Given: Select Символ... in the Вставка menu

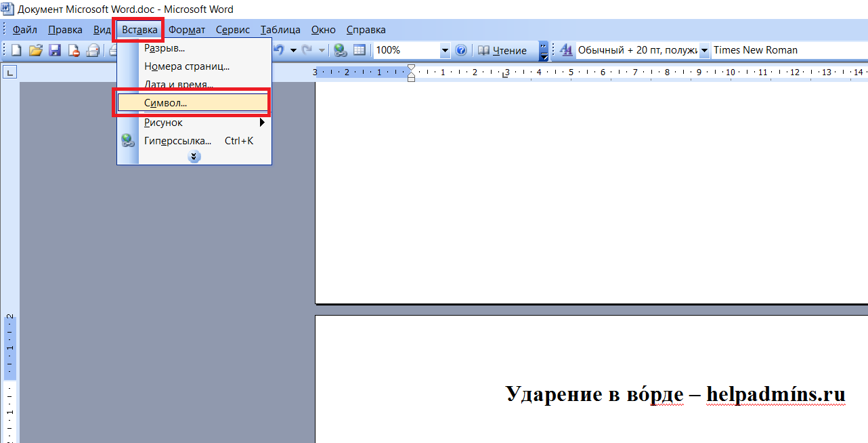Looking at the screenshot, I should [x=193, y=103].
